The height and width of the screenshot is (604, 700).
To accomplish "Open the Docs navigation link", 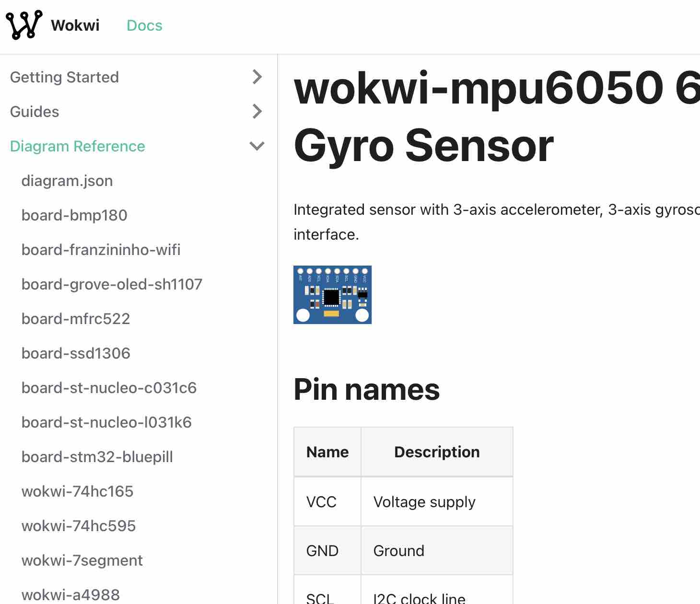I will [x=144, y=25].
